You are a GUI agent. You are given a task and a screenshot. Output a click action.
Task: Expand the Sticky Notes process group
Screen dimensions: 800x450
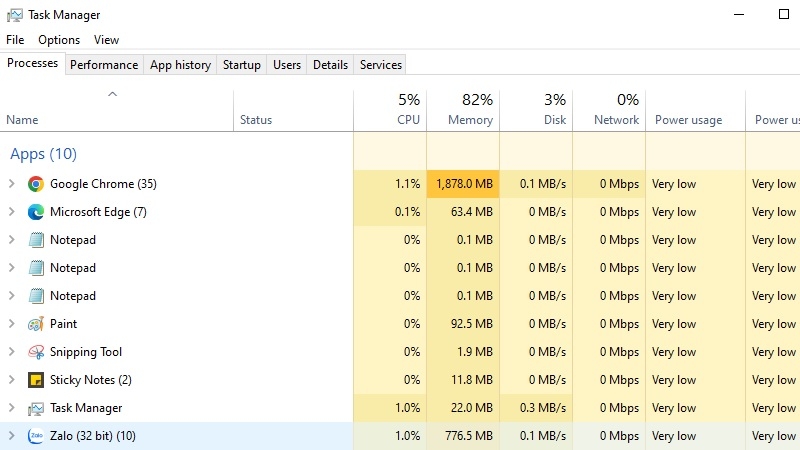12,380
